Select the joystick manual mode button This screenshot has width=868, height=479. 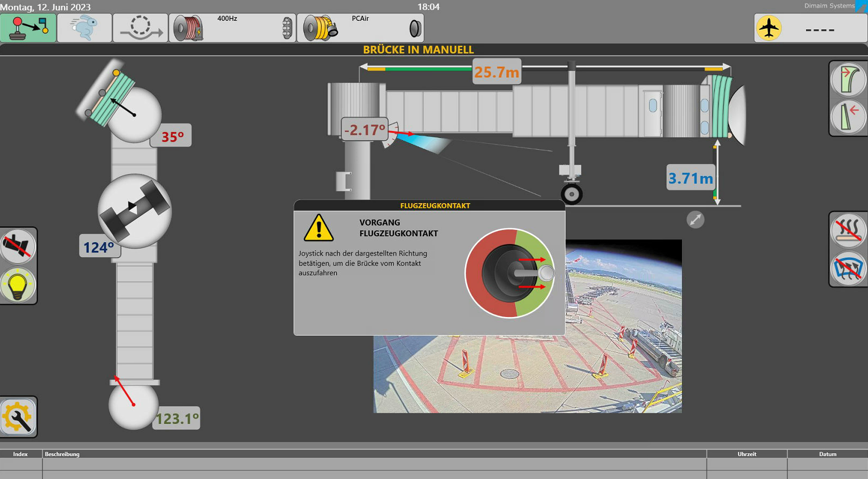(x=28, y=28)
